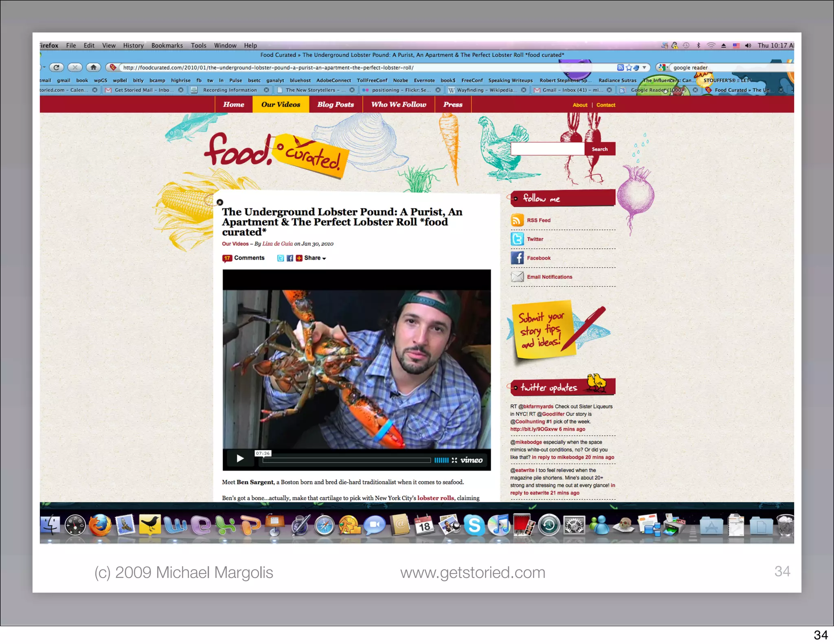This screenshot has height=644, width=834.
Task: Click the Email Notifications envelope icon
Action: (x=517, y=277)
